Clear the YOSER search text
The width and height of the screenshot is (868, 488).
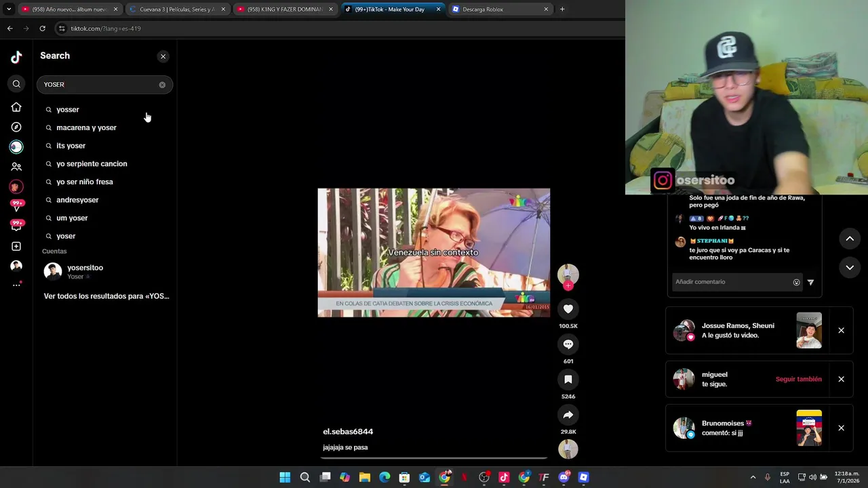(x=162, y=85)
